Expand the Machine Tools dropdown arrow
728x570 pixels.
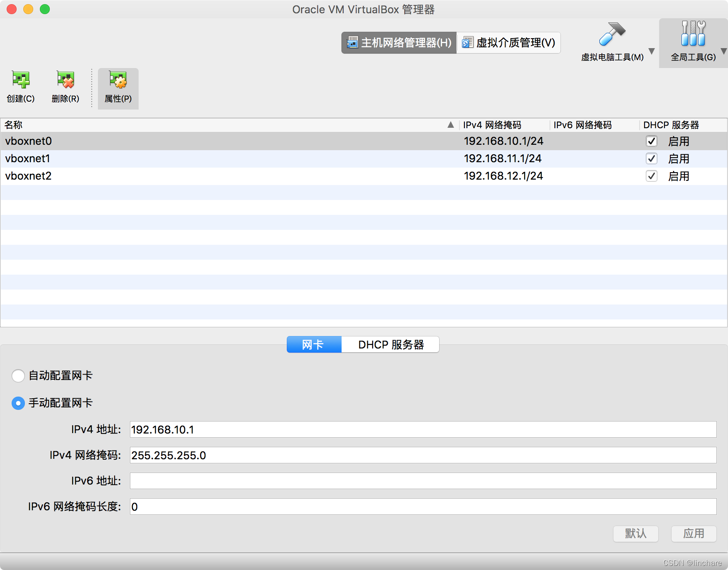coord(652,51)
